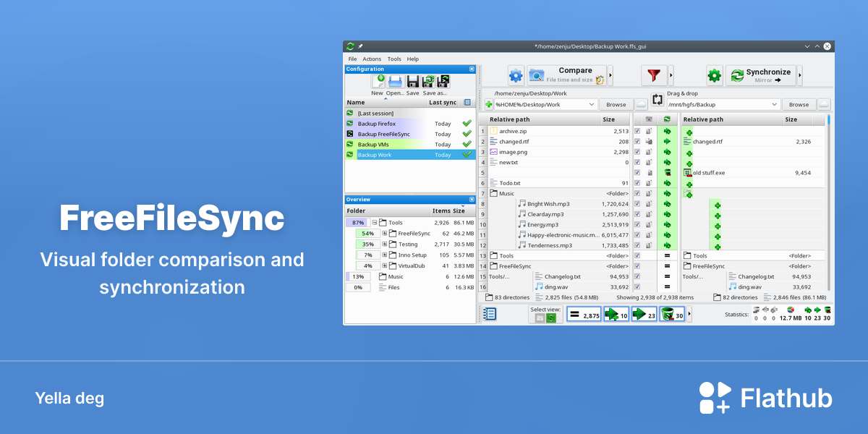
Task: Open the right folder path /mnt/hgfs/Backup dropdown
Action: click(x=775, y=105)
